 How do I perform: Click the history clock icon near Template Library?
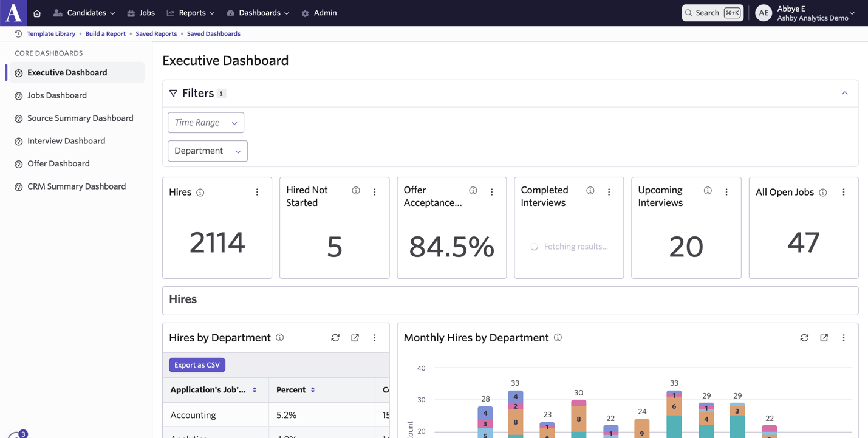(18, 34)
